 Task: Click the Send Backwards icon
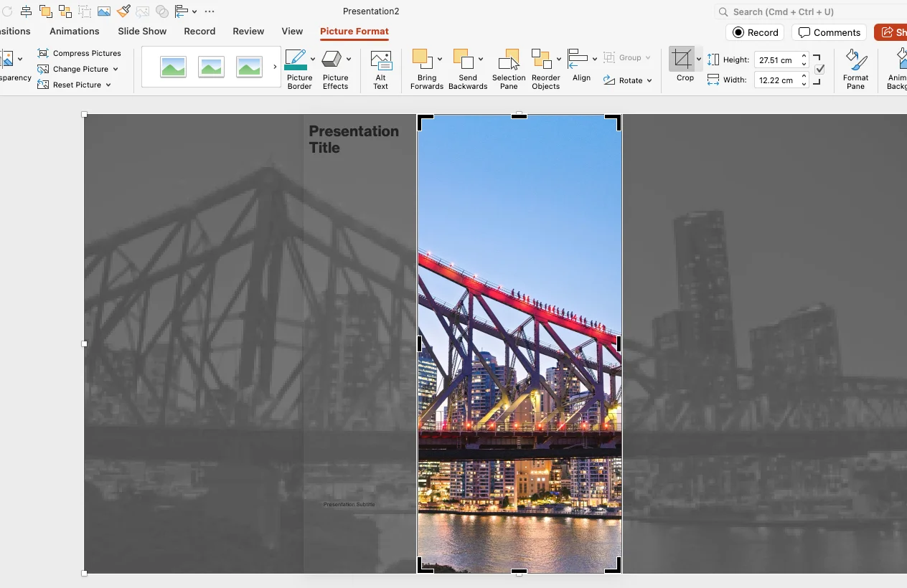click(x=464, y=60)
